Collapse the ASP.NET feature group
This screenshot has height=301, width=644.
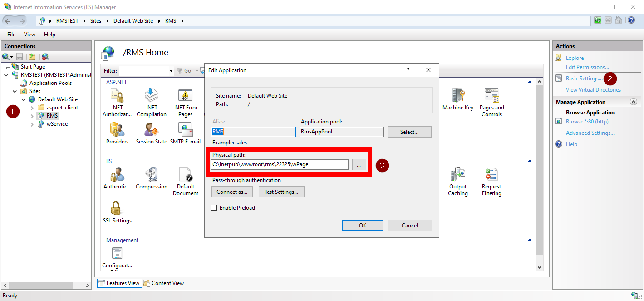[529, 82]
